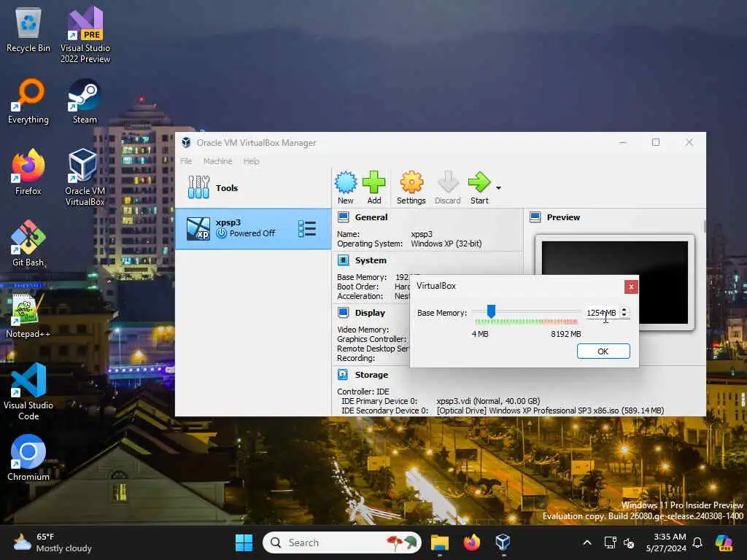747x560 pixels.
Task: Click the details pane vertical scrollbar
Action: (704, 227)
